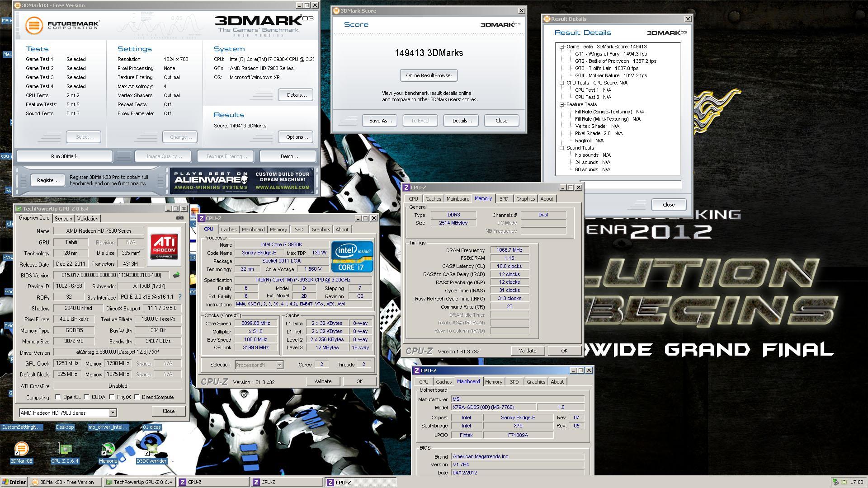868x488 pixels.
Task: Click the Details button under System in 3DMark03
Action: [x=296, y=95]
